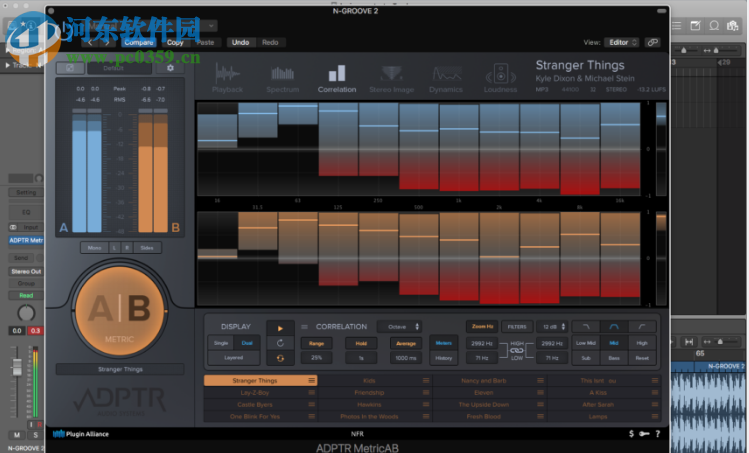
Task: Select the high-cut filter shape icon
Action: coord(586,327)
